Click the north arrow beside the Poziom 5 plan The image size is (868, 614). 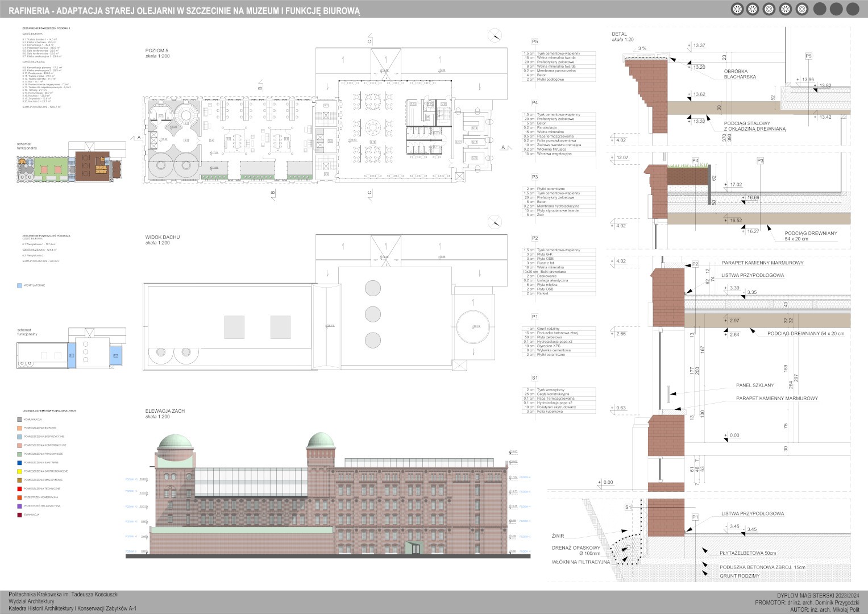click(495, 35)
